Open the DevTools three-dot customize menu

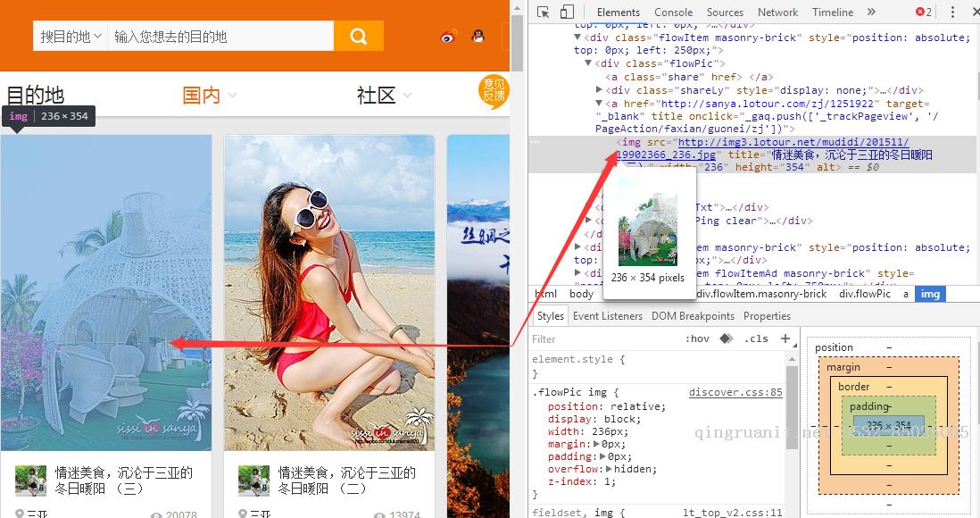[951, 12]
